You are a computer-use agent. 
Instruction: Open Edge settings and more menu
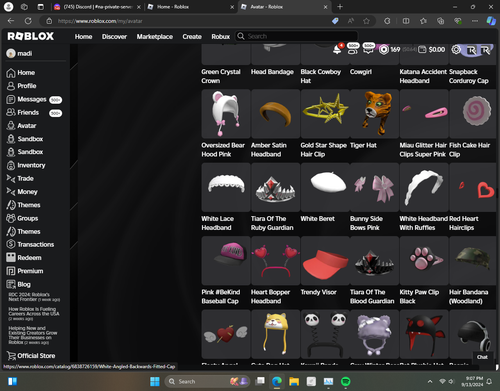(x=475, y=21)
